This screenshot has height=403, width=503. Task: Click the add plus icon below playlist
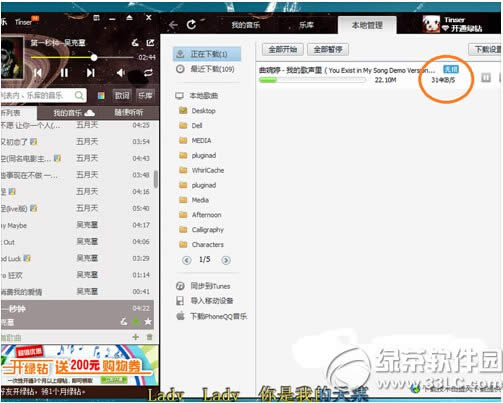click(x=136, y=337)
